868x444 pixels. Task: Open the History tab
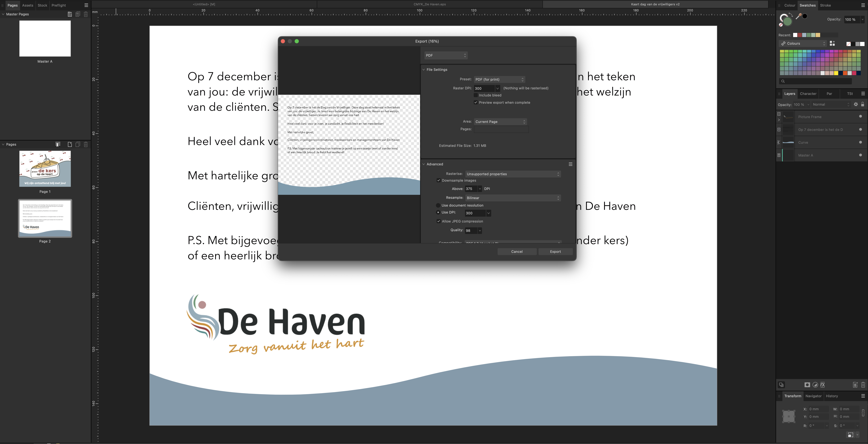tap(832, 396)
